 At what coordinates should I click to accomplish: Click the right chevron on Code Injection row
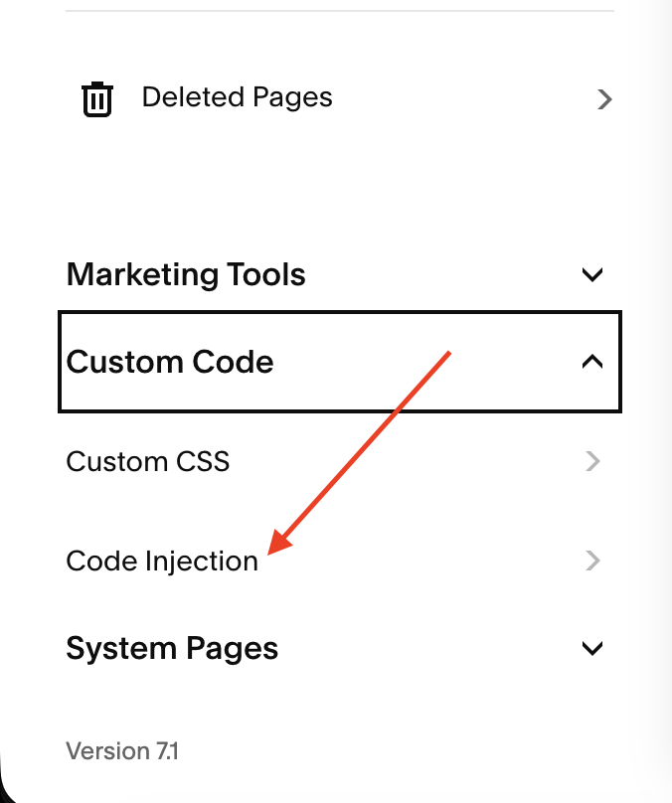point(592,561)
